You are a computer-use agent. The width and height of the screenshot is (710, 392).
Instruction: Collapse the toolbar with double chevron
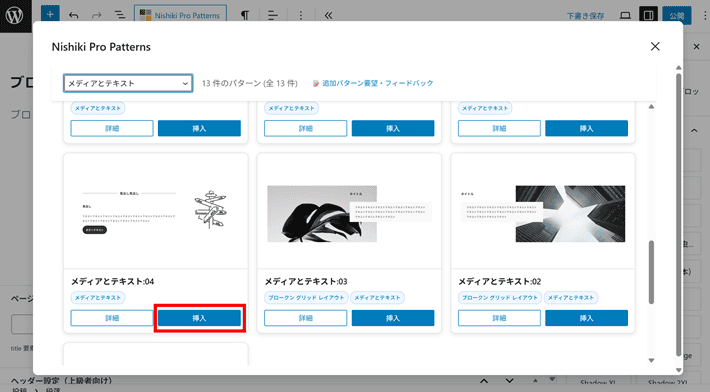pos(328,15)
